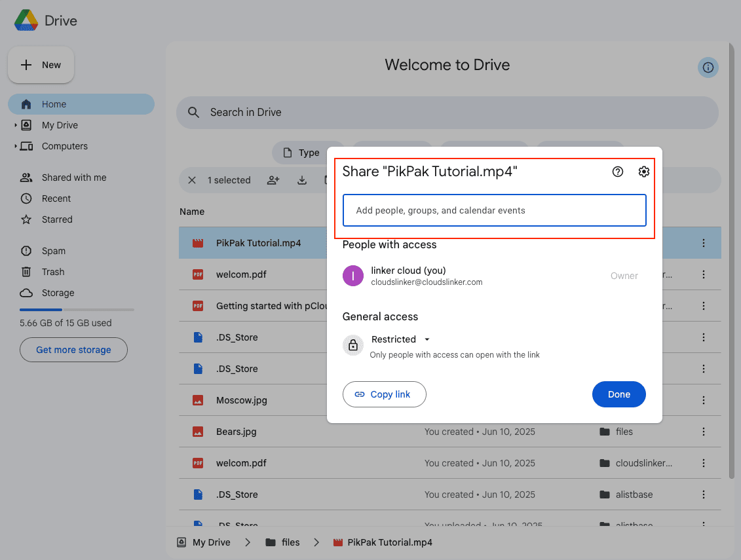Click the download toolbar icon
The image size is (741, 560).
pyautogui.click(x=302, y=180)
